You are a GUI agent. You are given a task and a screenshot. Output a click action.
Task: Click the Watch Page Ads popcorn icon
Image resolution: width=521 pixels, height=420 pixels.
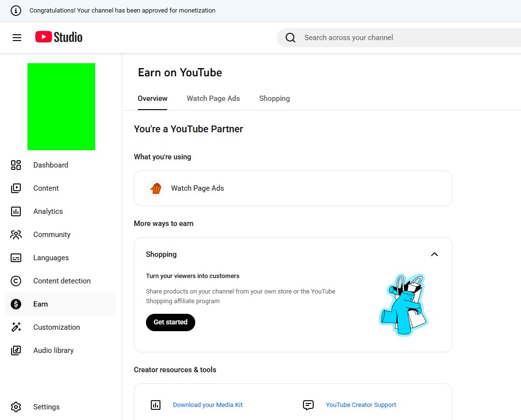pyautogui.click(x=156, y=188)
